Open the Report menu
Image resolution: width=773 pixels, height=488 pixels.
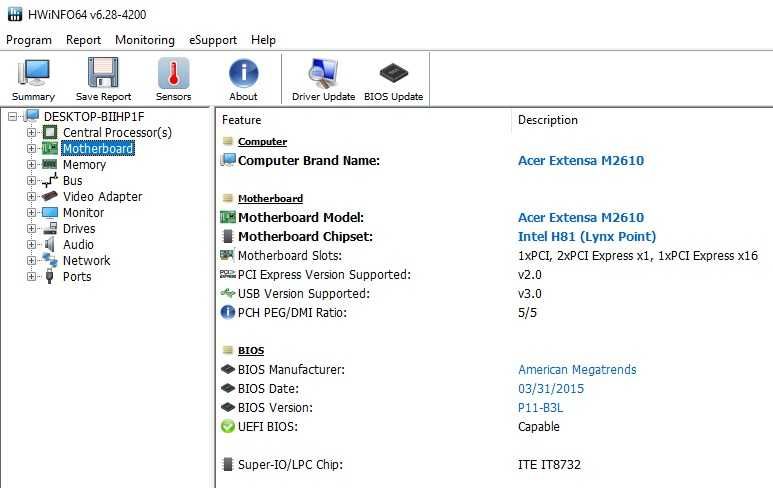[83, 40]
